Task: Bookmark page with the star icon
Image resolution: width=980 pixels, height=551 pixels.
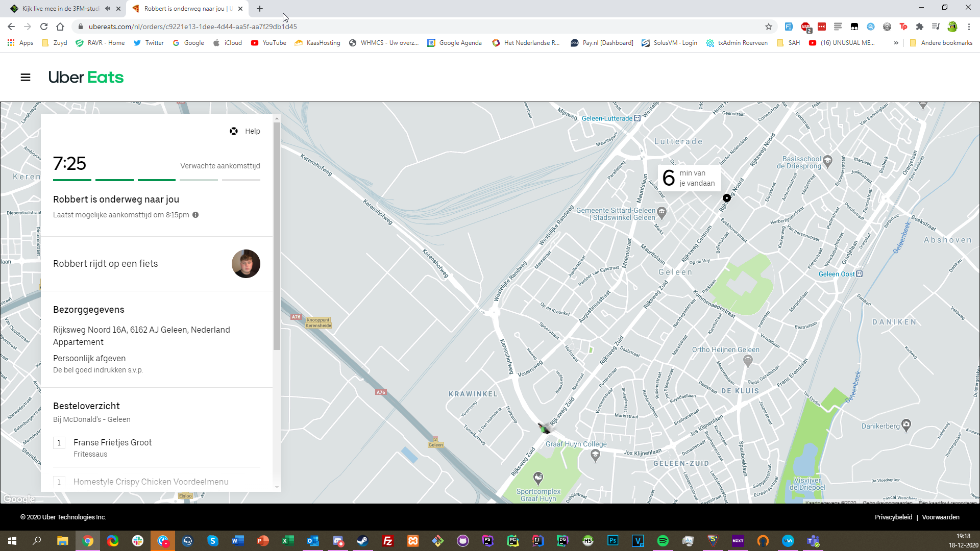Action: (769, 27)
